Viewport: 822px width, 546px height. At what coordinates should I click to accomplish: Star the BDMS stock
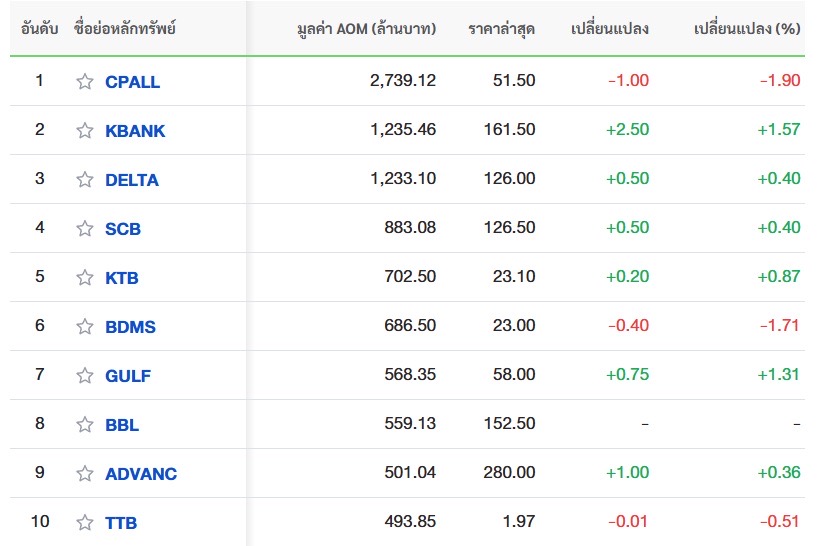point(84,326)
